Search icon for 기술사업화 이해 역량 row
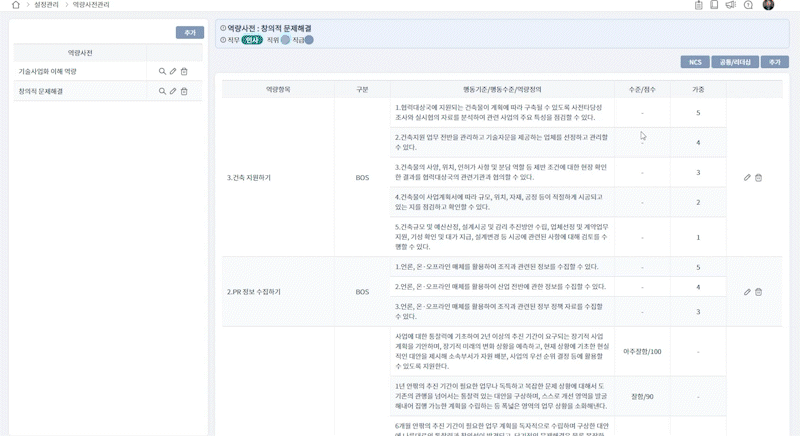The height and width of the screenshot is (436, 800). click(x=162, y=72)
